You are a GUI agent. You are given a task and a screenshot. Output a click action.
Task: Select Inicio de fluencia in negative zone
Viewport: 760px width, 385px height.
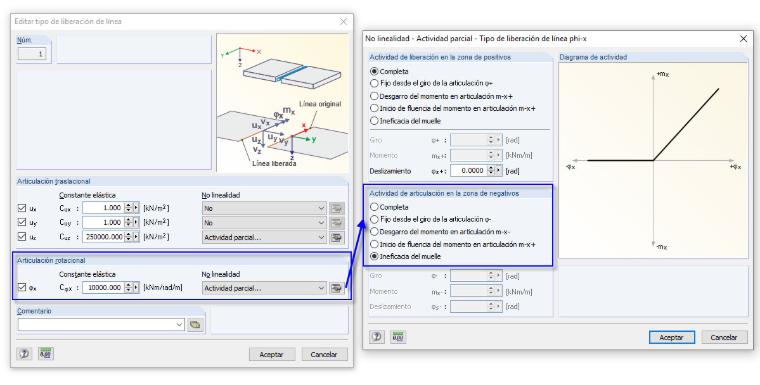[374, 244]
